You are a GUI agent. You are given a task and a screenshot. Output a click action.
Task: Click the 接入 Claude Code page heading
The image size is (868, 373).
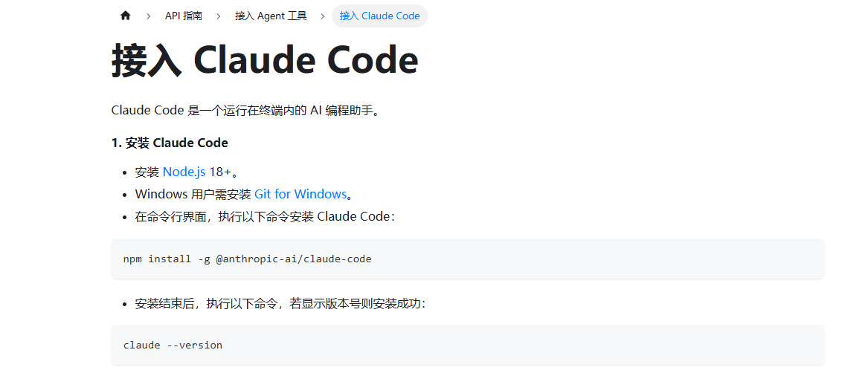point(265,60)
